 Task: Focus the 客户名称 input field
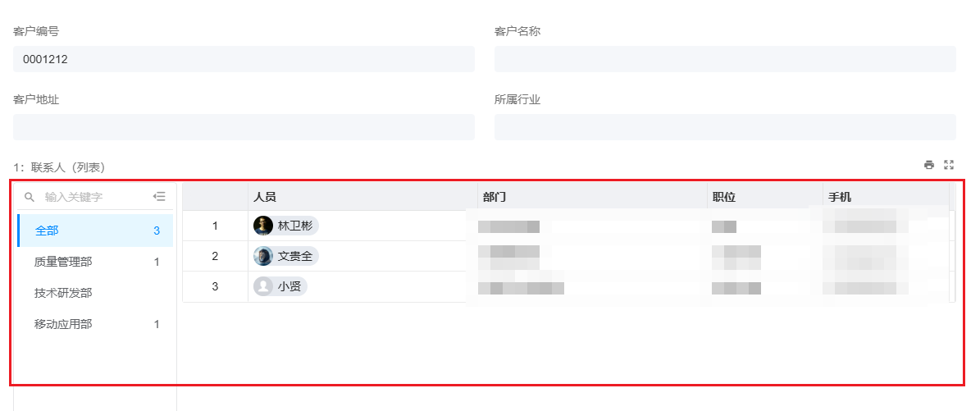(x=725, y=59)
